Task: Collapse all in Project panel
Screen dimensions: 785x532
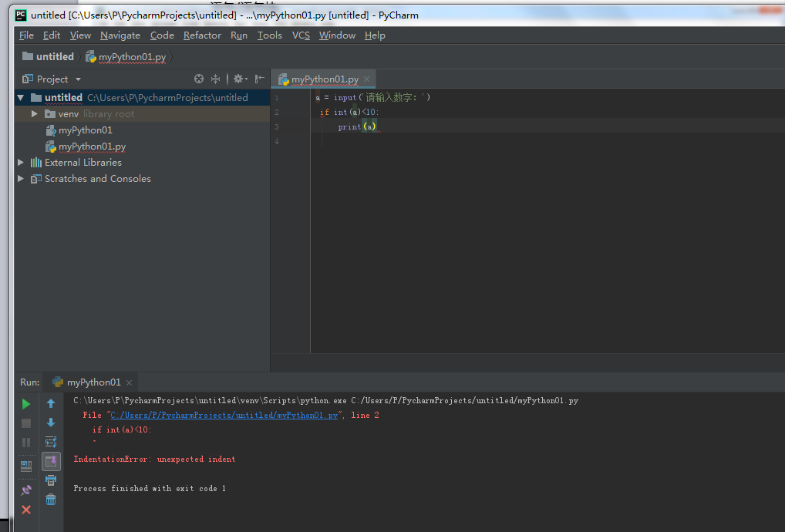Action: pos(215,79)
